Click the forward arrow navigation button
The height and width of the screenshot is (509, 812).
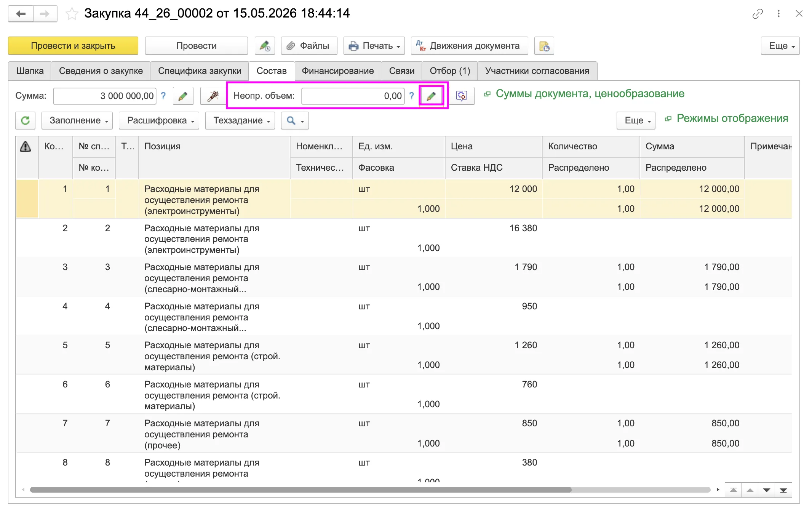45,14
